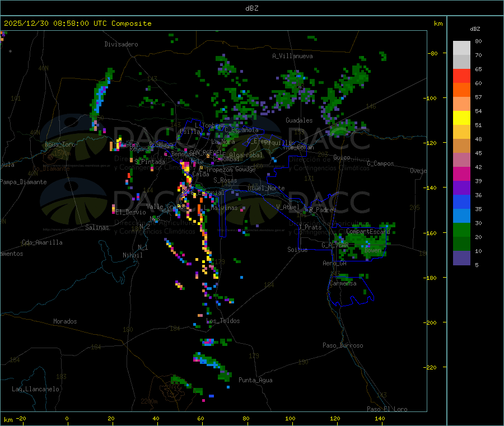Click the timestamp 2025/12/30 08:58:00 UTC Composite
Viewport: 504px width, 426px height.
[x=77, y=24]
